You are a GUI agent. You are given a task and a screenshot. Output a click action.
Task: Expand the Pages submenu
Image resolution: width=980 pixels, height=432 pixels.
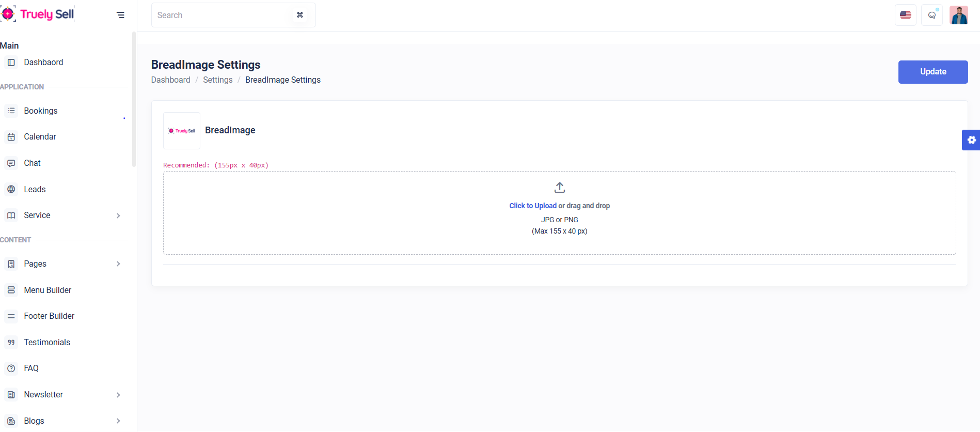click(118, 264)
